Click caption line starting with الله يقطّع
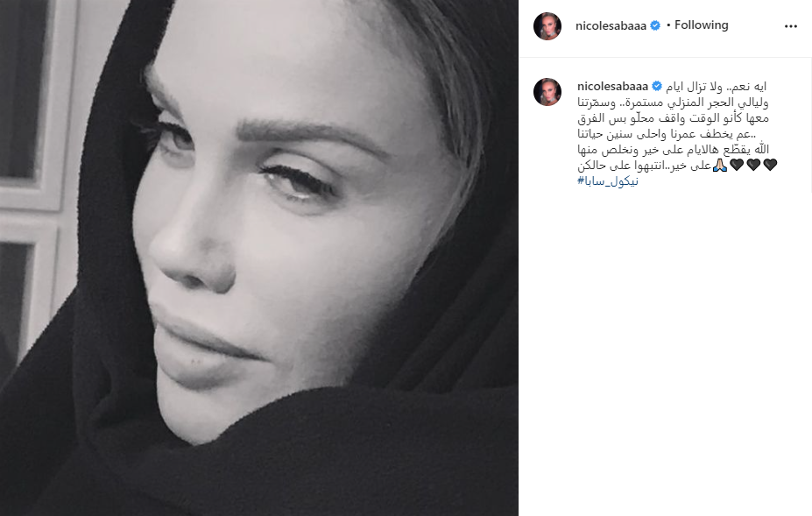 click(x=674, y=150)
